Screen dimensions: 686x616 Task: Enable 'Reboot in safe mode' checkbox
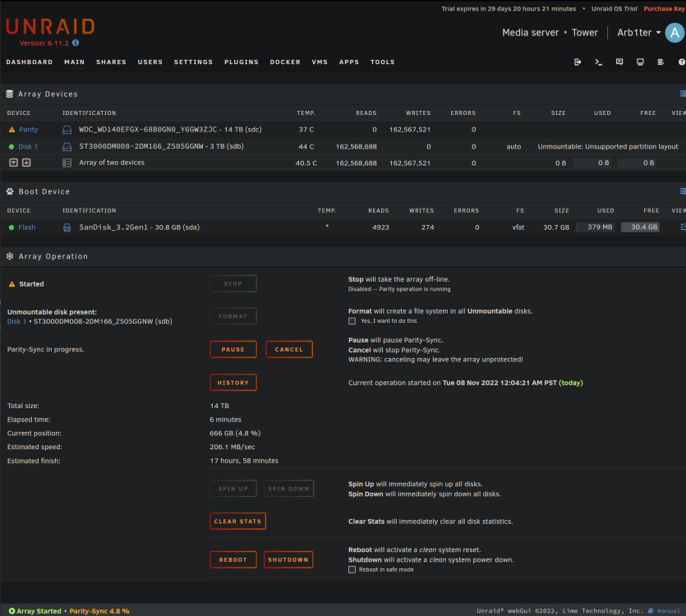(352, 570)
